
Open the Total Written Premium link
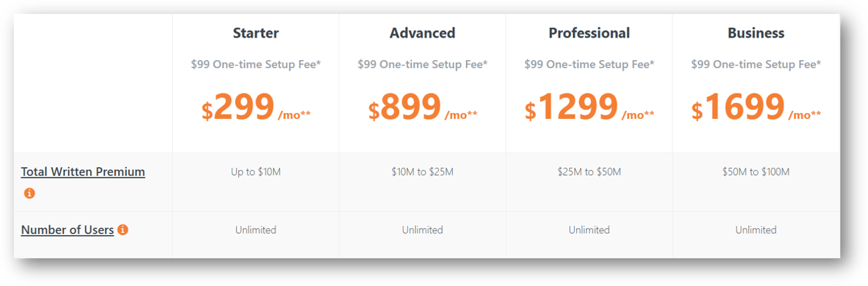[x=83, y=172]
